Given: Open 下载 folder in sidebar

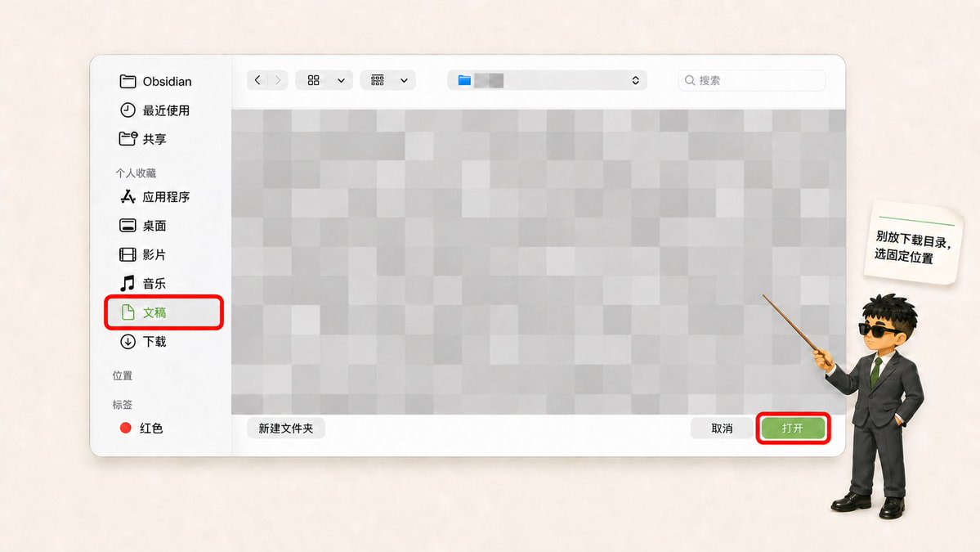Looking at the screenshot, I should click(x=142, y=341).
